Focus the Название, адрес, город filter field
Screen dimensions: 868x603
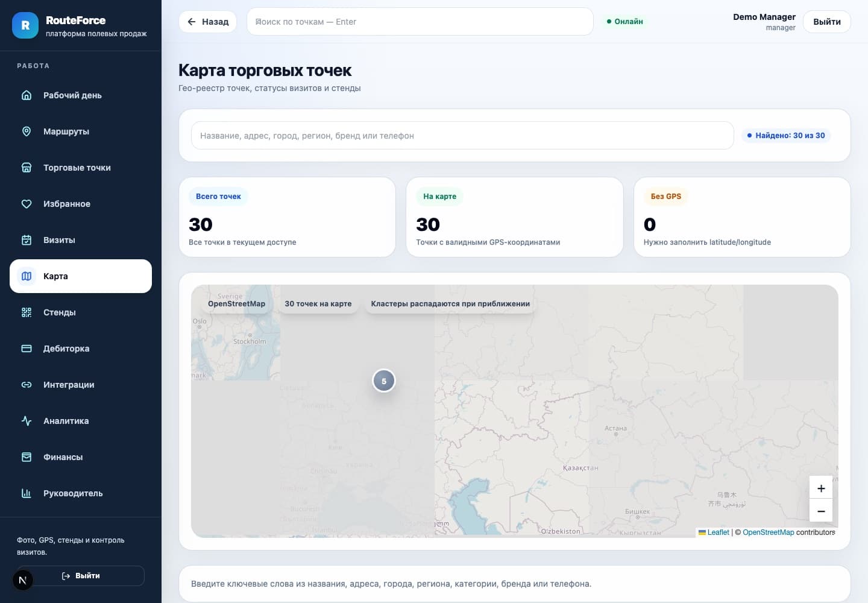click(x=462, y=136)
